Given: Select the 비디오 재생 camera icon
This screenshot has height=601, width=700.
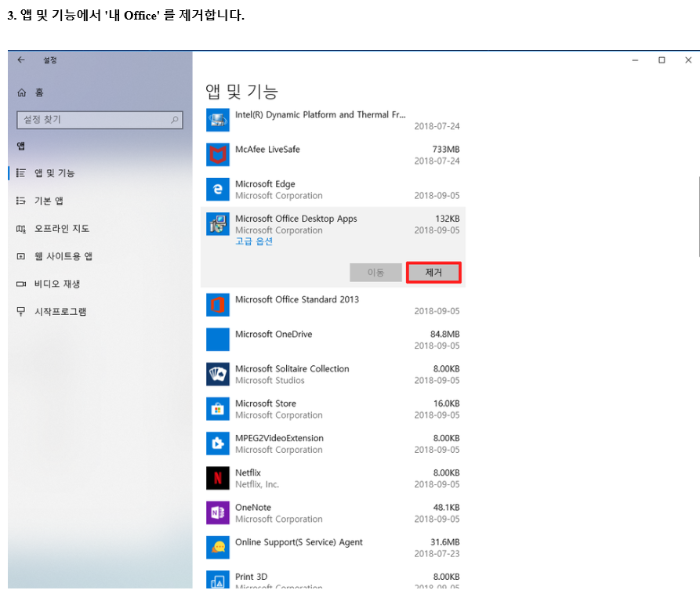Looking at the screenshot, I should pos(21,284).
